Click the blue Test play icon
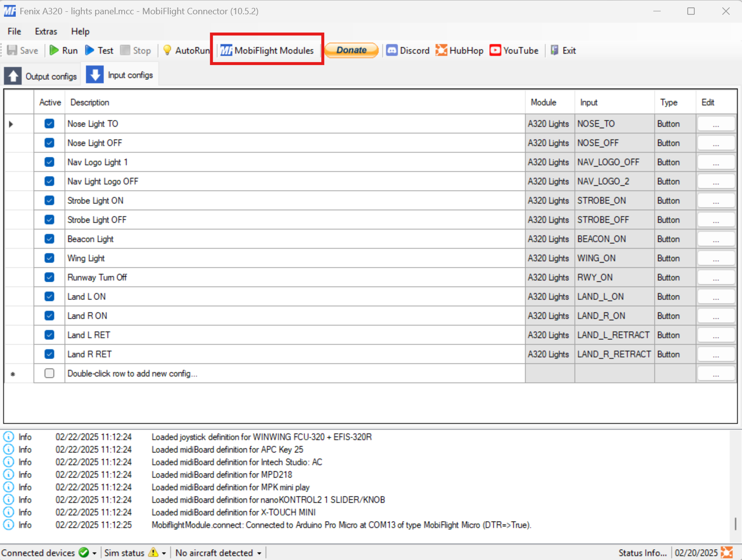 click(90, 50)
